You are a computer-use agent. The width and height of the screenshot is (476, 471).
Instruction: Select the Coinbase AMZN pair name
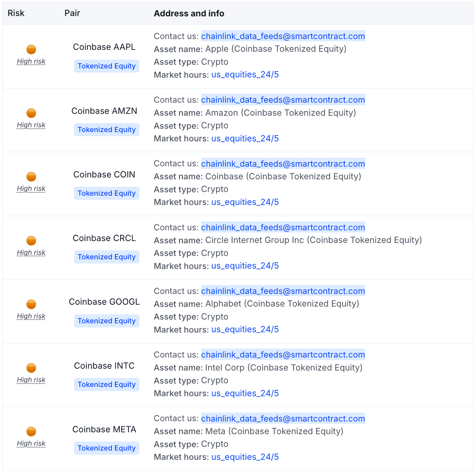click(104, 111)
